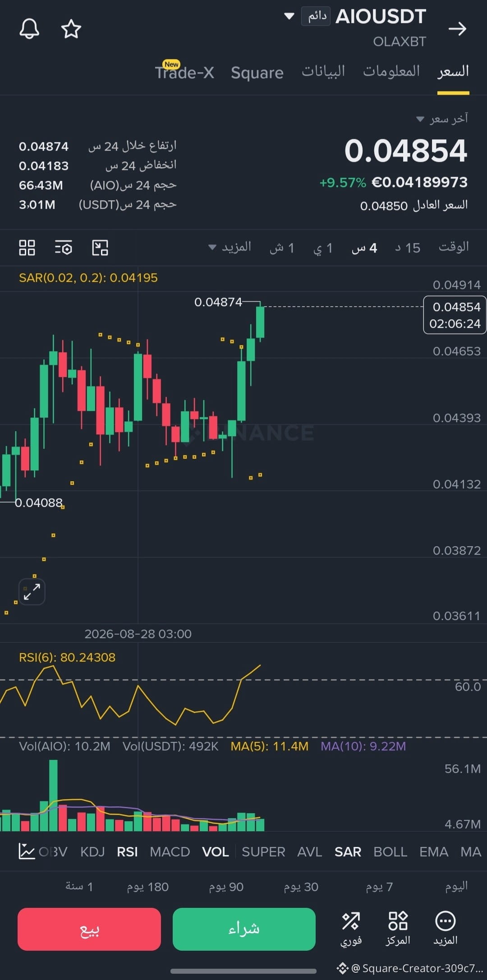Image resolution: width=487 pixels, height=980 pixels.
Task: Select the 1 ي daily interval
Action: (323, 248)
